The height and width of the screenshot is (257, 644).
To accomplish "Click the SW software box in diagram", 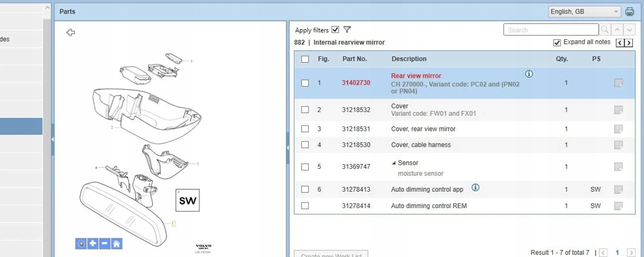I will click(x=188, y=200).
